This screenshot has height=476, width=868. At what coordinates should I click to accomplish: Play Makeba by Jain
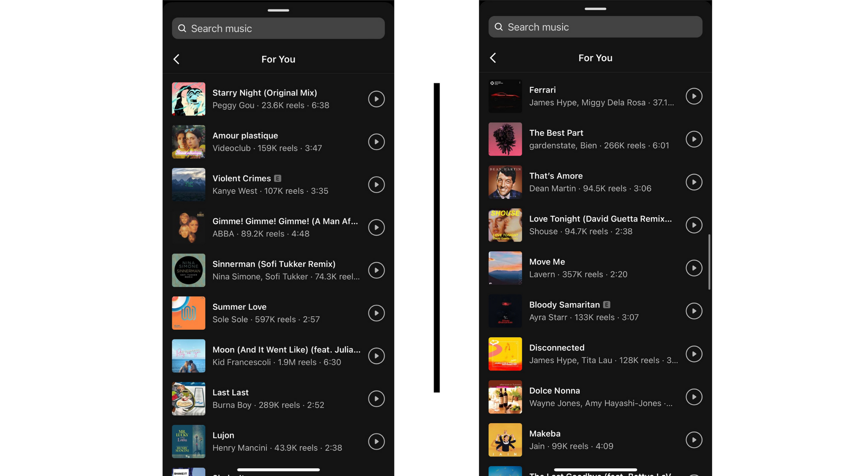coord(694,440)
